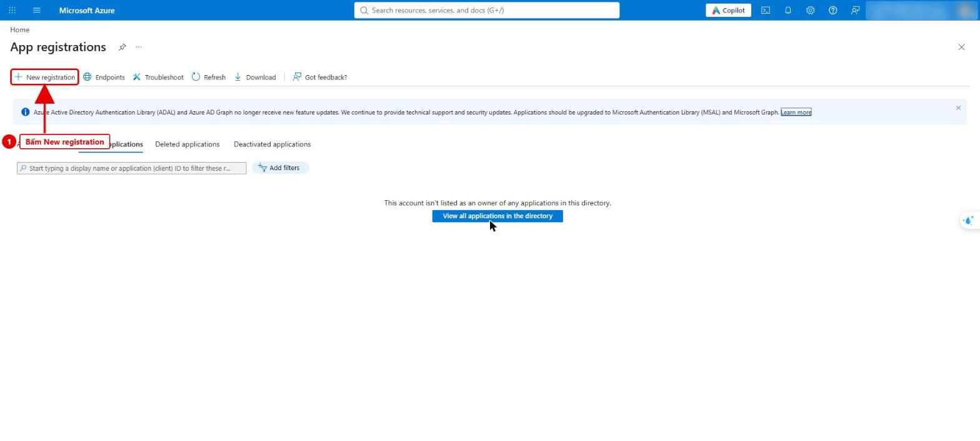The width and height of the screenshot is (980, 441).
Task: Click the display name filter search field
Action: click(132, 168)
